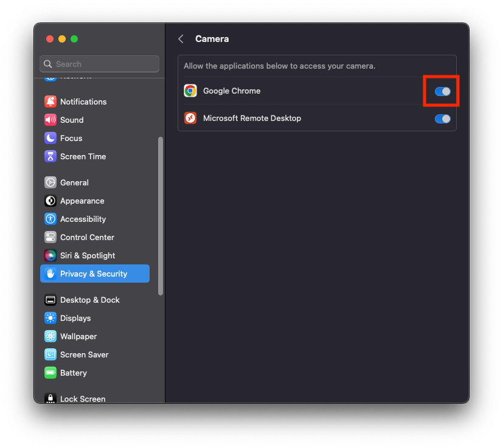This screenshot has width=503, height=448.
Task: Click the sidebar vertical scrollbar
Action: coord(161,216)
